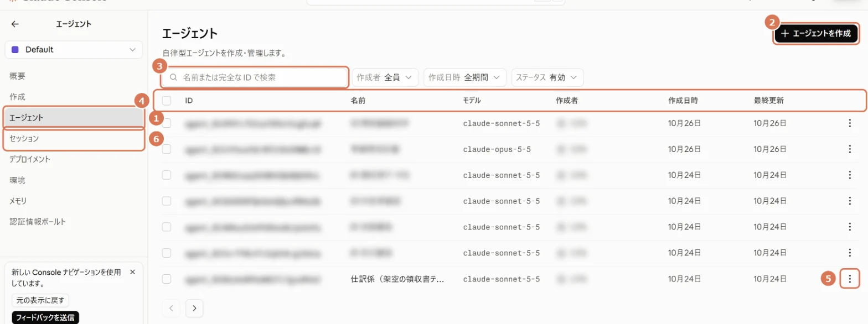Go back using the sidebar arrow
868x324 pixels.
pyautogui.click(x=15, y=24)
